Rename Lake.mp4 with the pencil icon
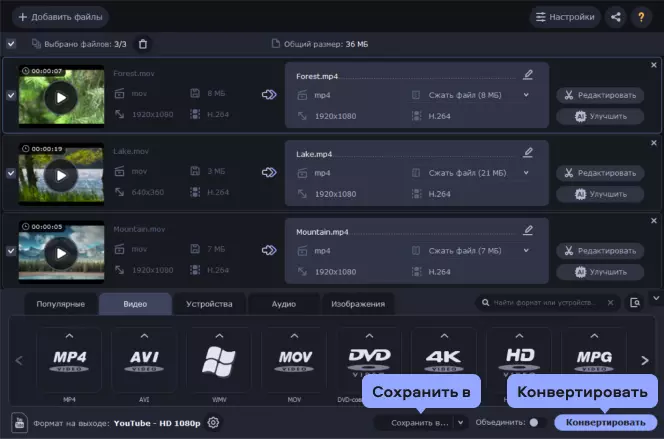 coord(528,152)
